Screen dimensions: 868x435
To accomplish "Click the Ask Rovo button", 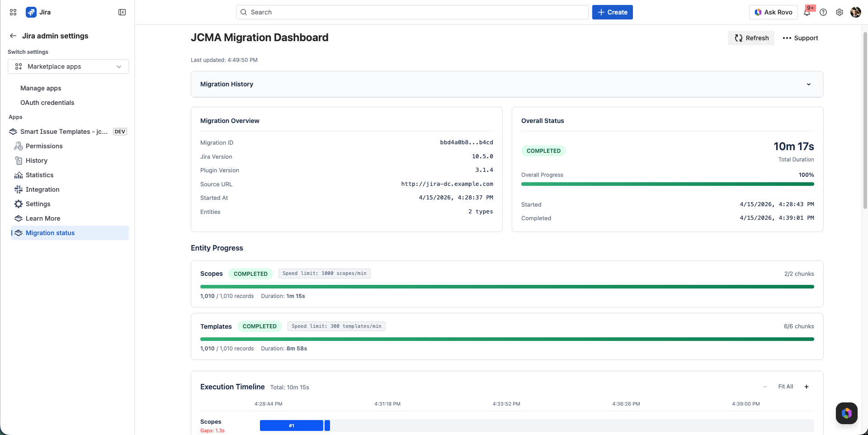I will coord(774,12).
